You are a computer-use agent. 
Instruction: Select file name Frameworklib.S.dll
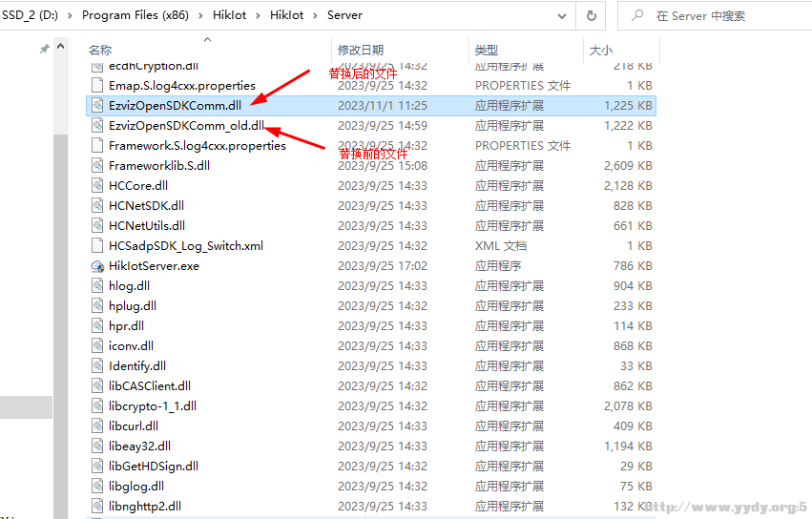159,166
